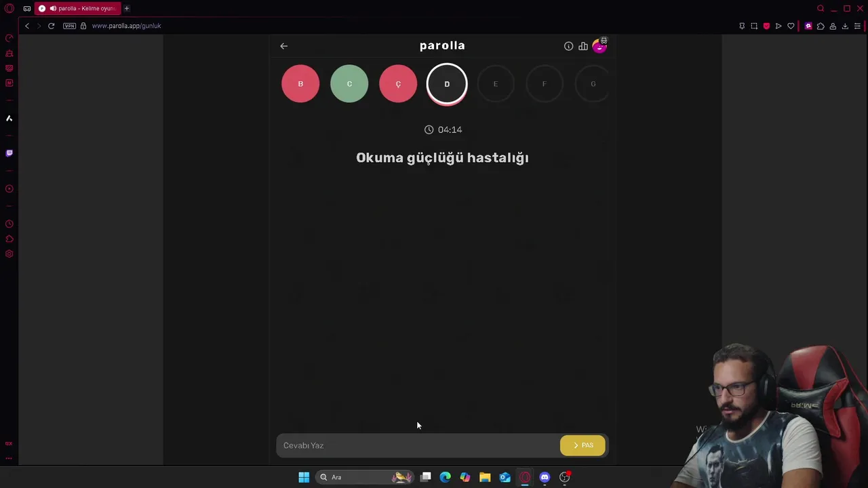Open the search tabs magnifier icon
Screen dimensions: 868x488
[821, 9]
